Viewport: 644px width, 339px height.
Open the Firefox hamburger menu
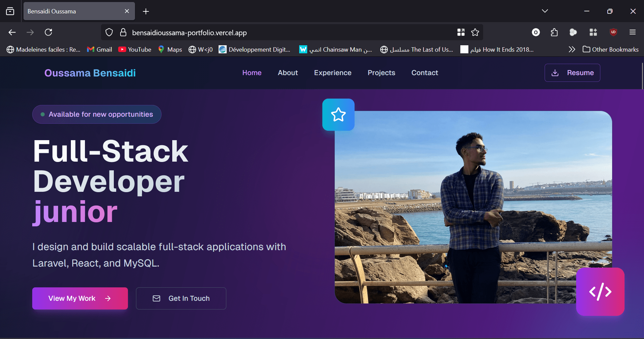click(x=633, y=33)
